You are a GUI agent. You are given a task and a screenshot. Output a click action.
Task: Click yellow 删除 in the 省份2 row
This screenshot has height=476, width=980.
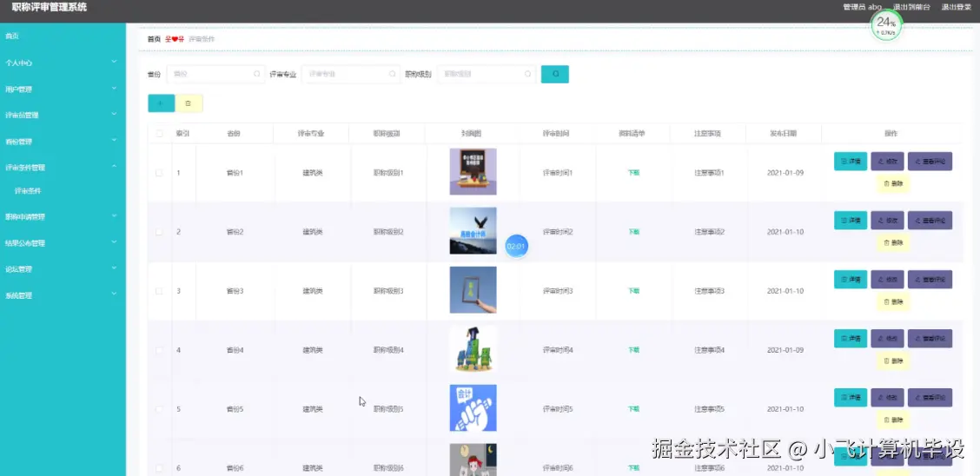tap(893, 243)
